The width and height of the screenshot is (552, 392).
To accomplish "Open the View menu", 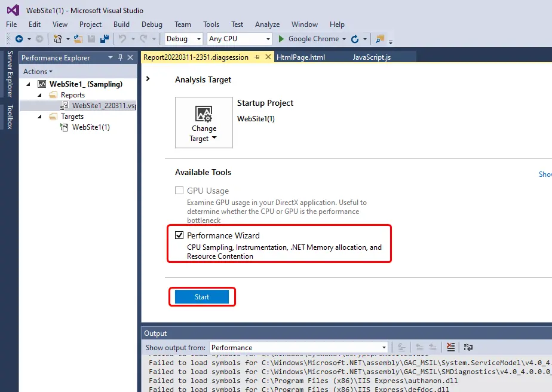I will point(60,24).
